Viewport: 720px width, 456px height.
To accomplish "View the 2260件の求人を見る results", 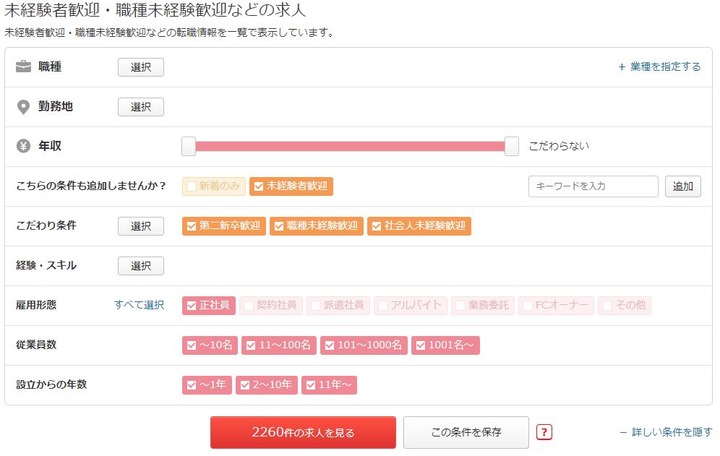I will click(x=303, y=432).
